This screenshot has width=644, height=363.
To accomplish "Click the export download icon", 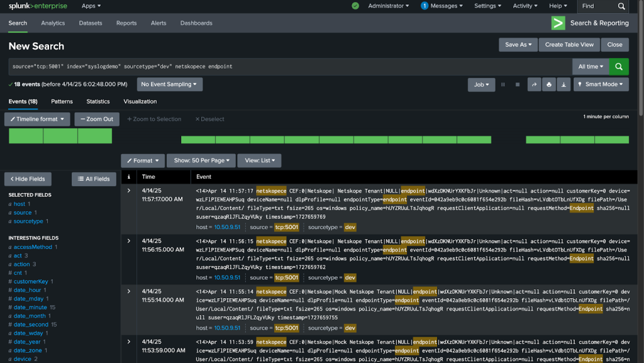I will [563, 84].
